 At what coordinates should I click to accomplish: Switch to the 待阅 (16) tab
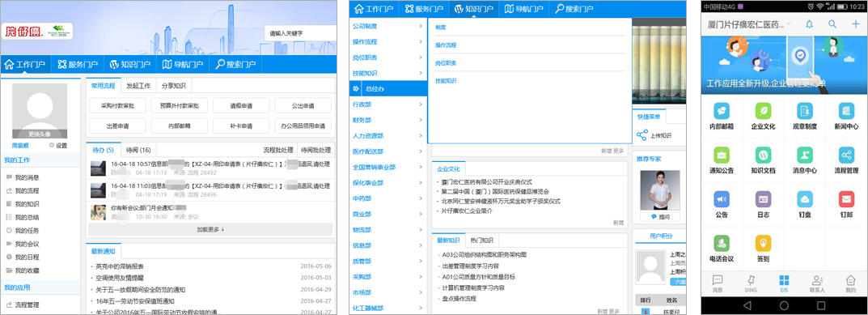tap(138, 150)
